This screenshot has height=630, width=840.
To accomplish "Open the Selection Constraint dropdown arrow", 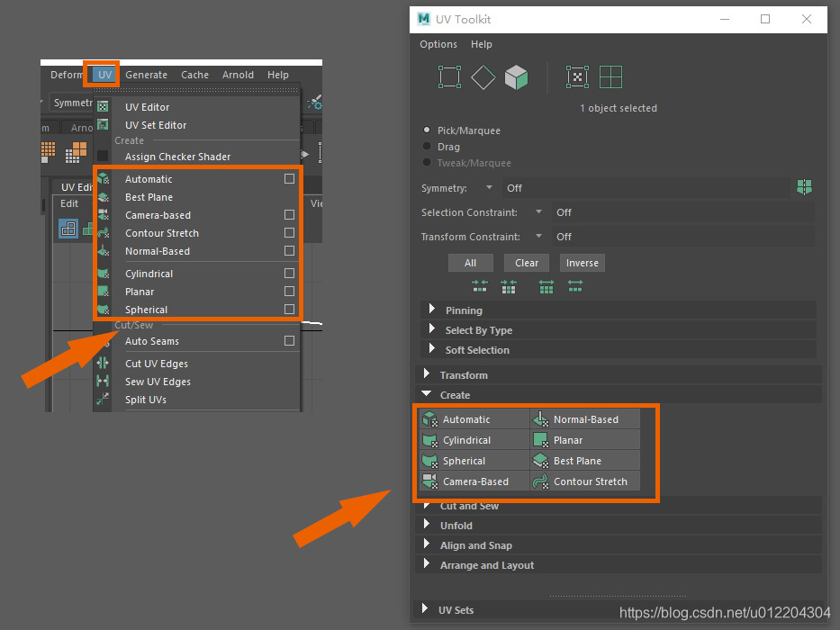I will click(538, 211).
